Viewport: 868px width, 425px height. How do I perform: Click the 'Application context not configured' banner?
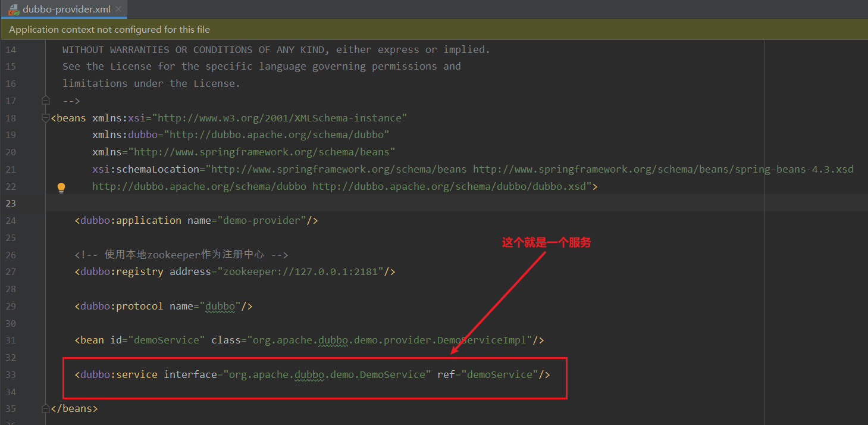pyautogui.click(x=434, y=29)
